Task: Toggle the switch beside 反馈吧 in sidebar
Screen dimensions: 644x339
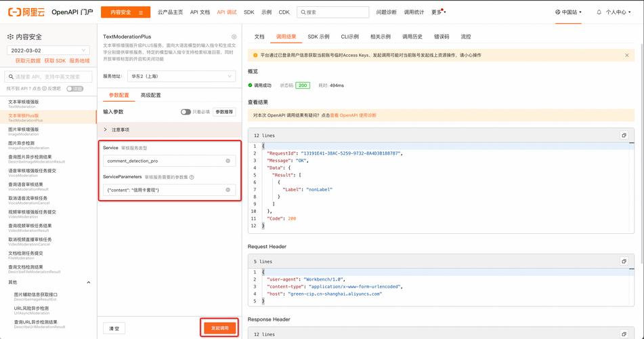Action: click(x=74, y=88)
